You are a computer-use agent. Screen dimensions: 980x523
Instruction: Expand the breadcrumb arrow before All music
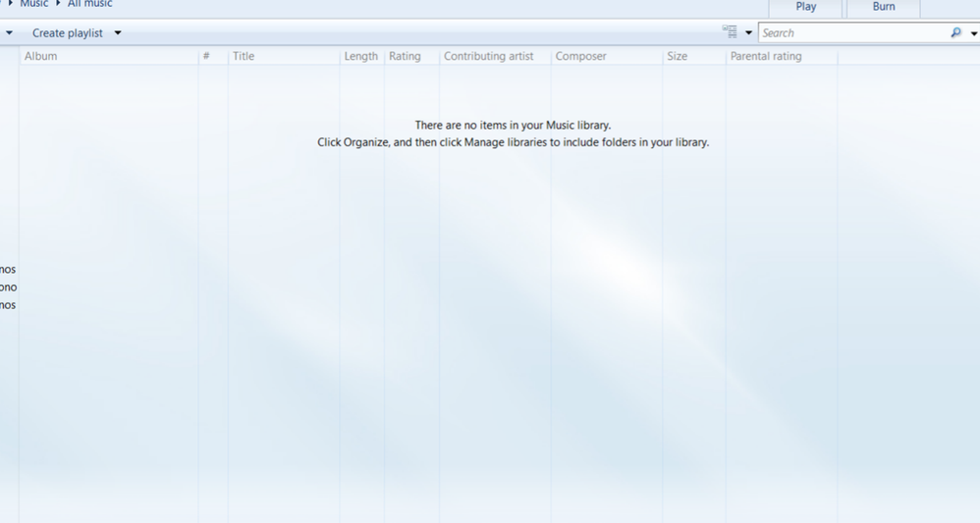[58, 4]
